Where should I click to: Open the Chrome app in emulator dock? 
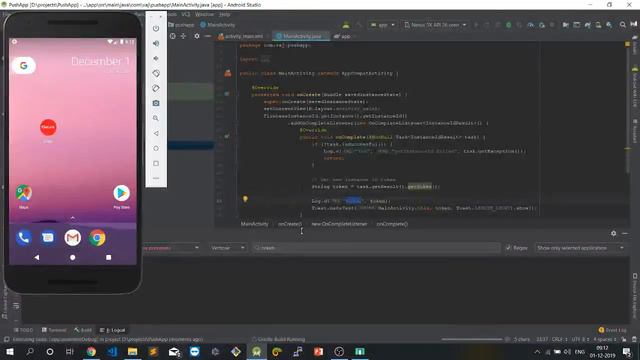pyautogui.click(x=97, y=238)
